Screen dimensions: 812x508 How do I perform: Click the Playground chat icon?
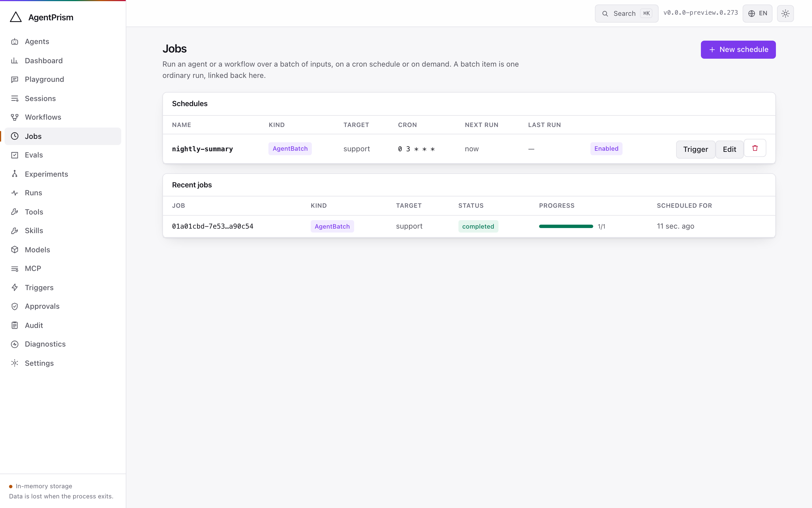(14, 79)
